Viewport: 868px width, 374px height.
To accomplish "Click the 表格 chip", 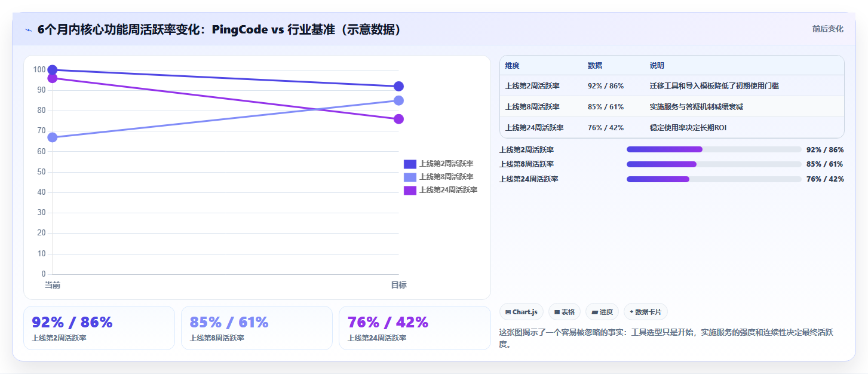I will 565,312.
